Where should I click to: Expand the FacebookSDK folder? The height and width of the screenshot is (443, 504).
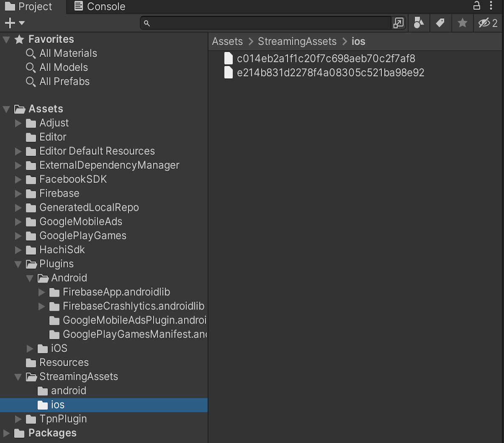[x=18, y=180]
